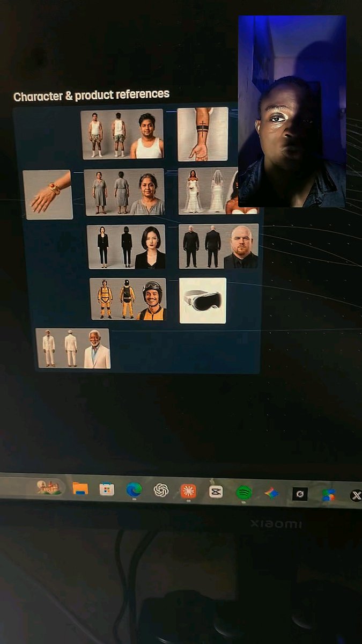Select the woman in black suit reference
The width and height of the screenshot is (362, 644).
click(x=127, y=247)
